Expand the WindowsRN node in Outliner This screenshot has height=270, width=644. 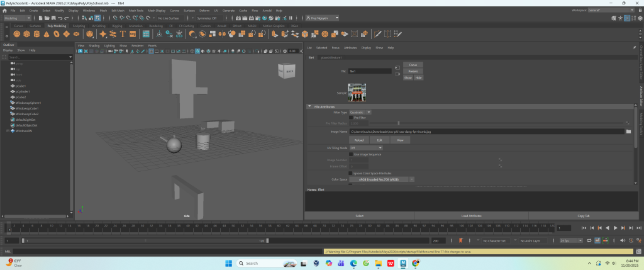point(8,131)
